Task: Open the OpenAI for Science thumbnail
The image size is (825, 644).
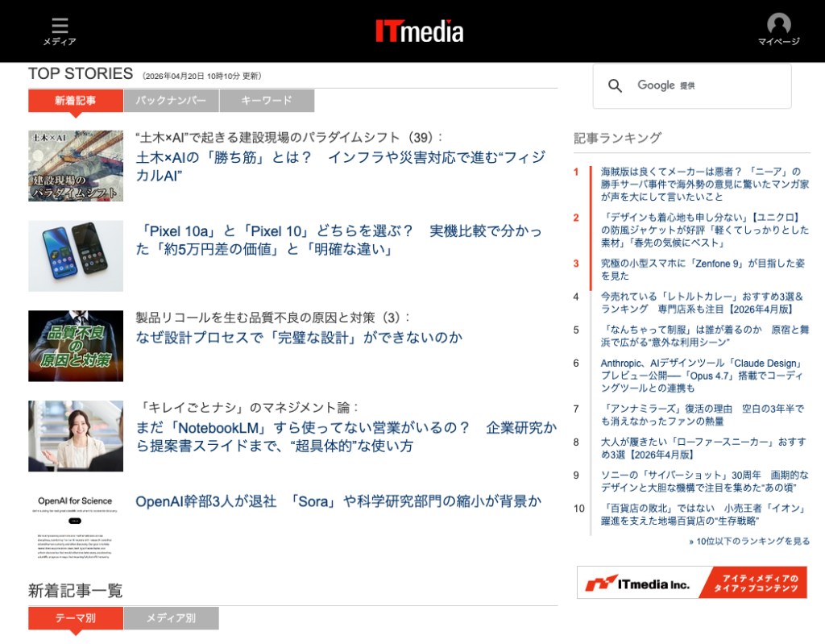Action: [x=76, y=526]
